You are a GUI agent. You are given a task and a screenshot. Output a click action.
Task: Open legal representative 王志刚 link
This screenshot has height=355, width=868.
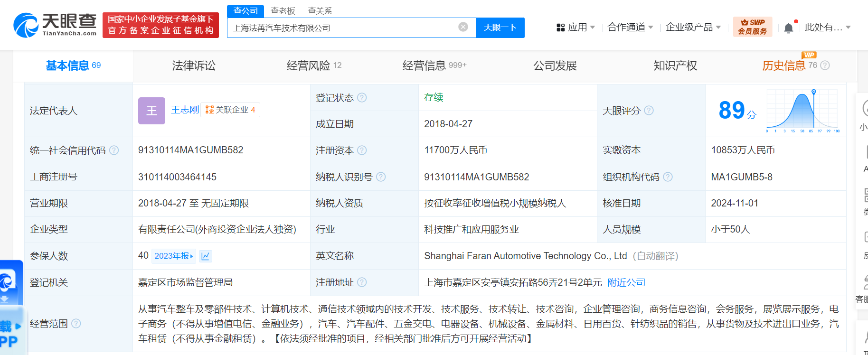pos(185,110)
